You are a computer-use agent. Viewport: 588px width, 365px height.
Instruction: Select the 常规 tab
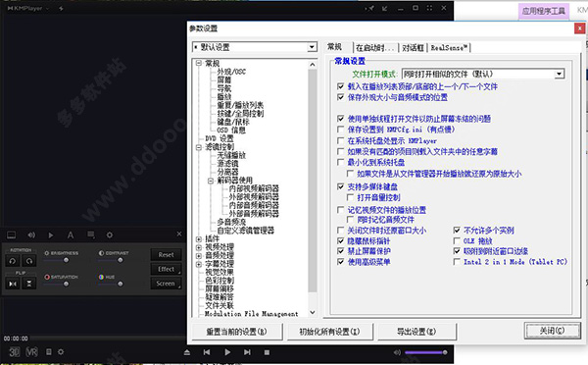[x=334, y=47]
